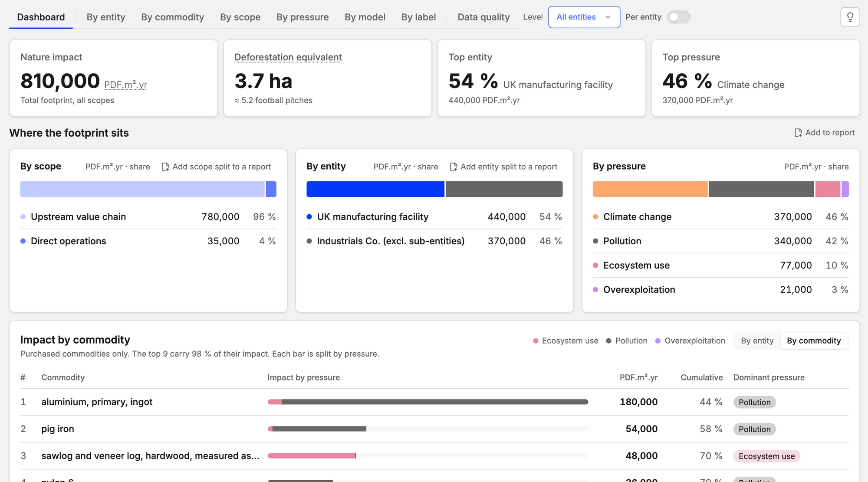Click the Add entity split report icon
This screenshot has height=482, width=868.
pos(454,167)
